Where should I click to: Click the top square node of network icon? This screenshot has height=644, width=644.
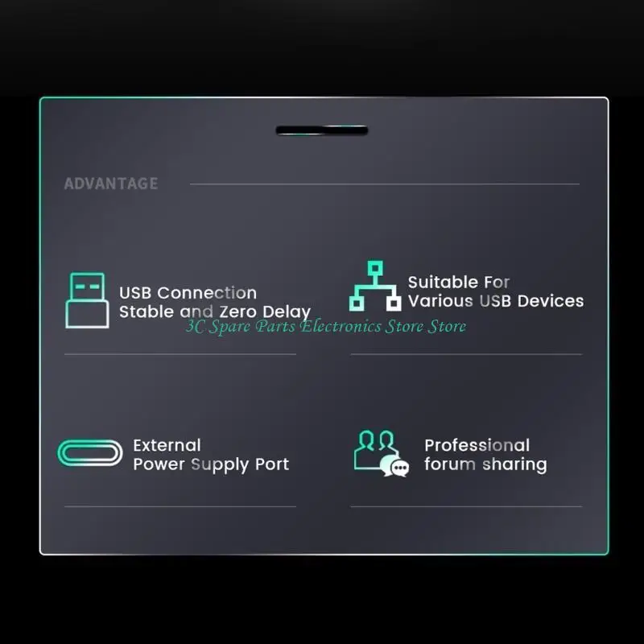(x=375, y=268)
